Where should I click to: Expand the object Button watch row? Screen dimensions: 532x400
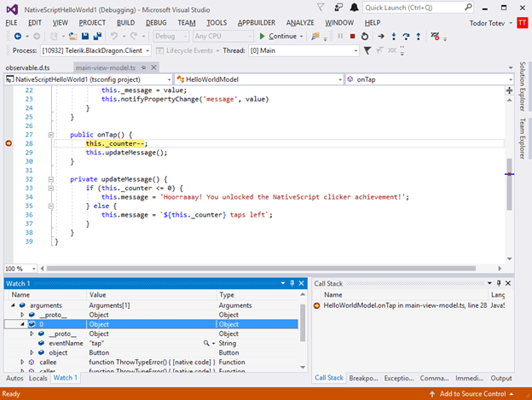click(32, 352)
